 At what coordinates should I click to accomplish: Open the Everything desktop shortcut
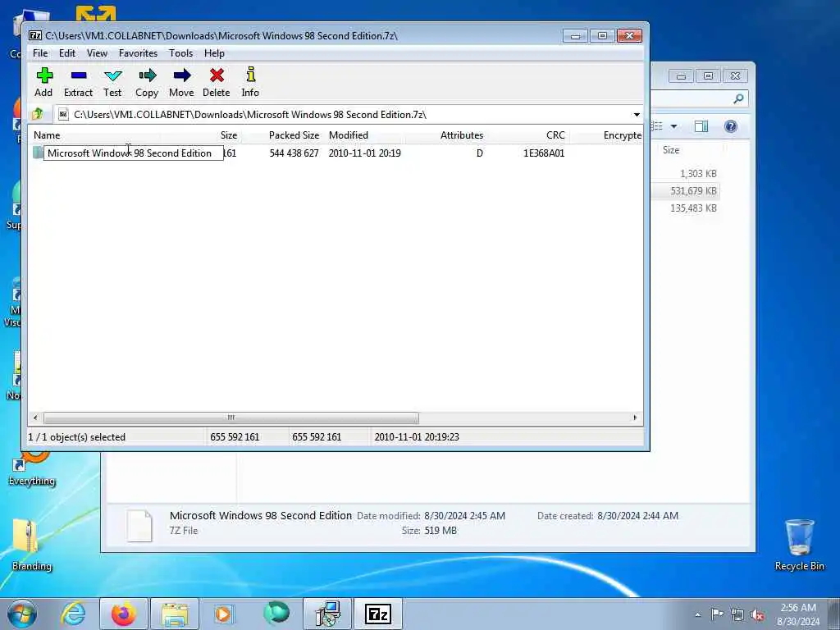pos(32,469)
